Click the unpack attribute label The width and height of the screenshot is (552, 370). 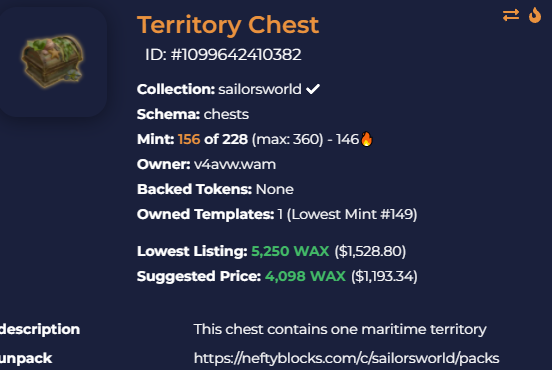(x=26, y=359)
